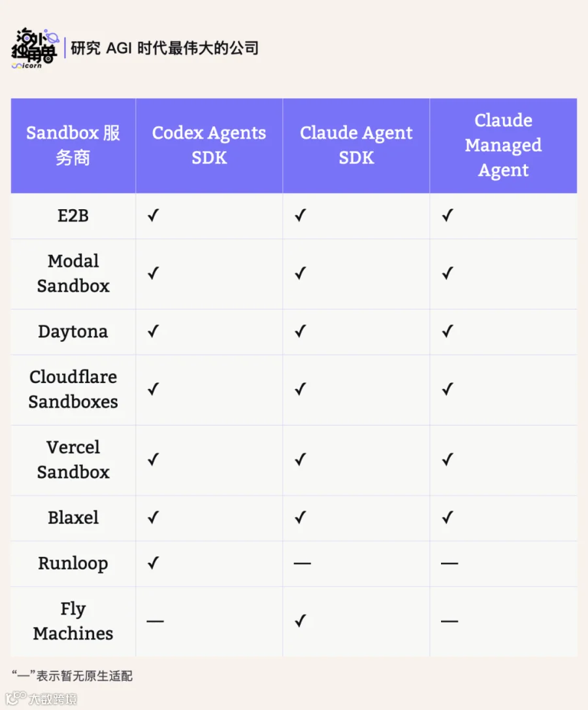This screenshot has width=588, height=710.
Task: Click the Daytona checkmark under Claude Managed Agent
Action: pyautogui.click(x=448, y=331)
